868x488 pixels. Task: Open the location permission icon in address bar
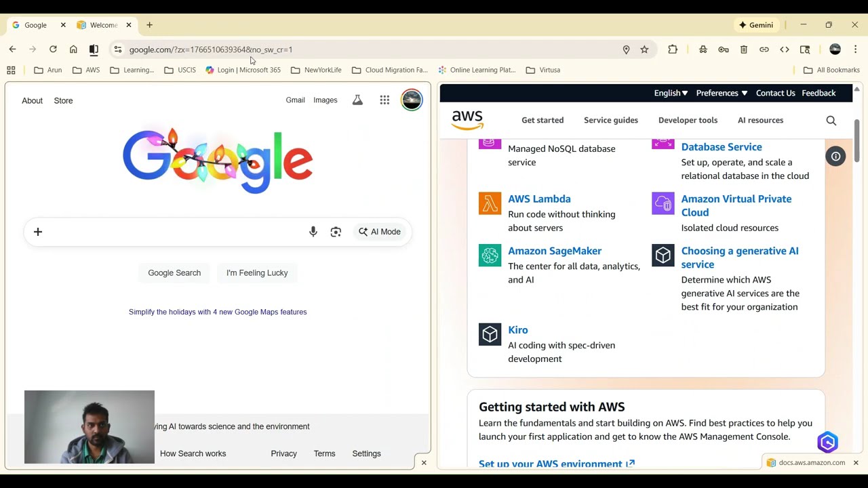point(626,49)
